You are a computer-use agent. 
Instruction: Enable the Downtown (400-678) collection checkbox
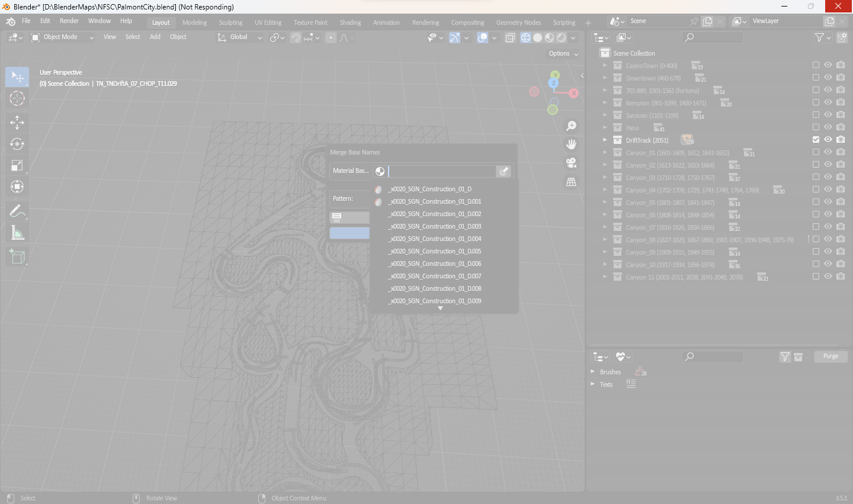816,78
